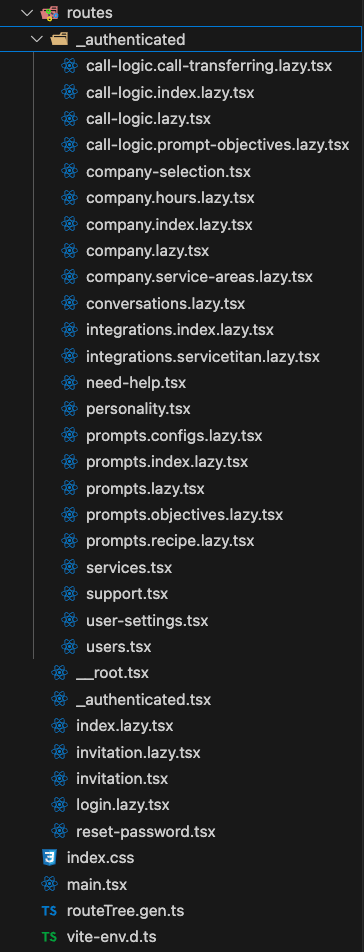Open integrations.servicetitan.lazy.tsx
This screenshot has width=364, height=952.
click(203, 356)
